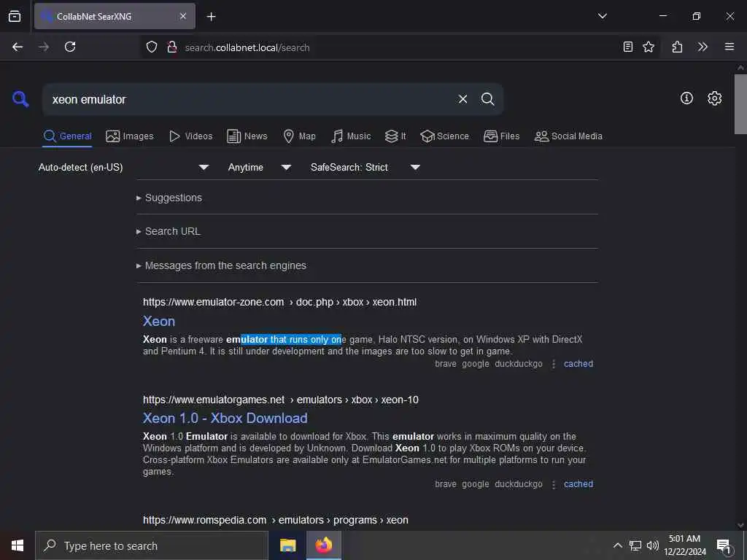Click the emulator-zone.com URL
This screenshot has width=747, height=560.
(x=279, y=303)
